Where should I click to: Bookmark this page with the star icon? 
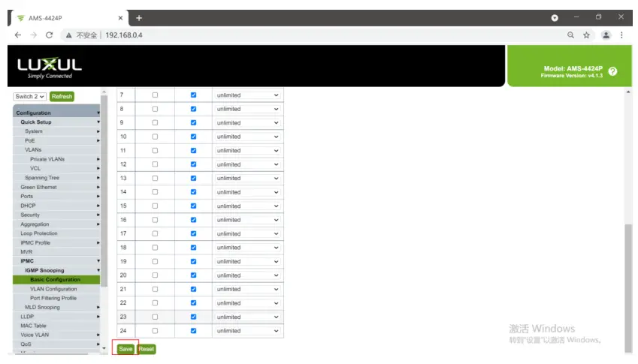click(x=586, y=35)
